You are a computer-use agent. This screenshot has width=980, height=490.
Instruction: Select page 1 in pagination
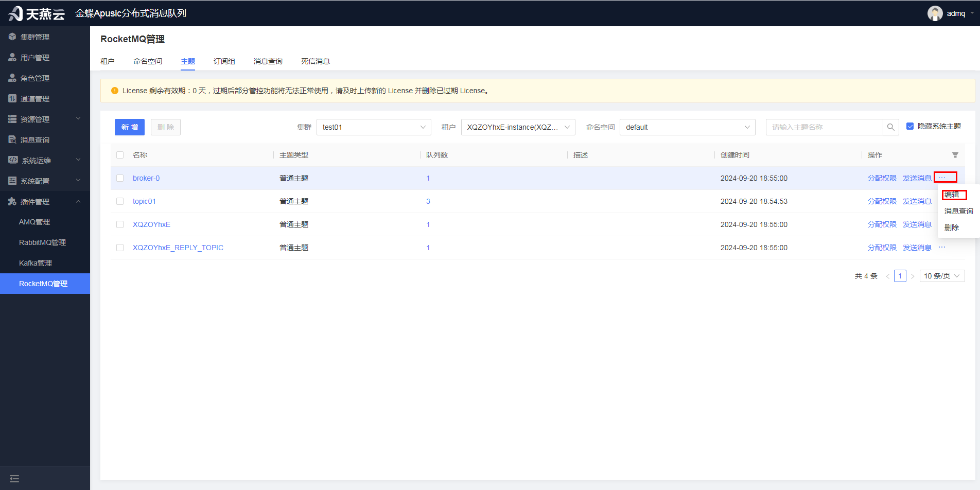coord(900,276)
